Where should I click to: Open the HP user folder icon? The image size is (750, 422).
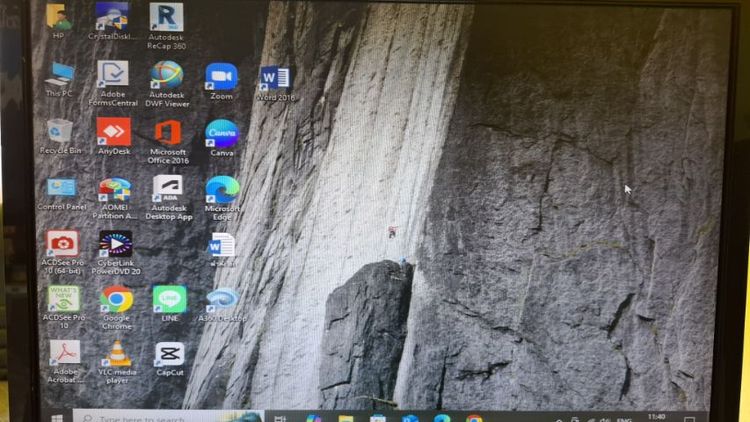(59, 20)
